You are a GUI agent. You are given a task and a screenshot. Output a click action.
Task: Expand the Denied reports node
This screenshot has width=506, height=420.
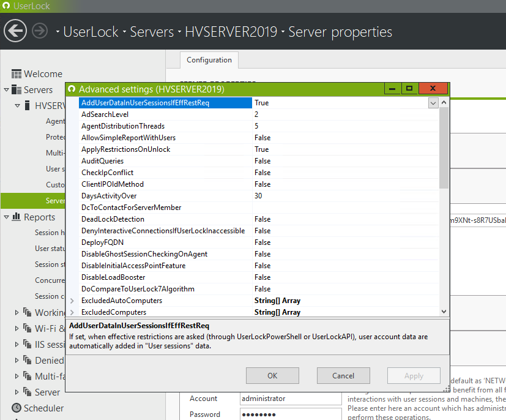point(17,360)
